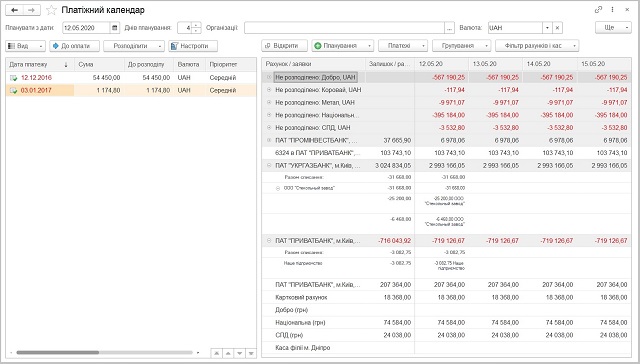The height and width of the screenshot is (364, 640).
Task: Click the 12.05.20 column header
Action: (x=441, y=64)
